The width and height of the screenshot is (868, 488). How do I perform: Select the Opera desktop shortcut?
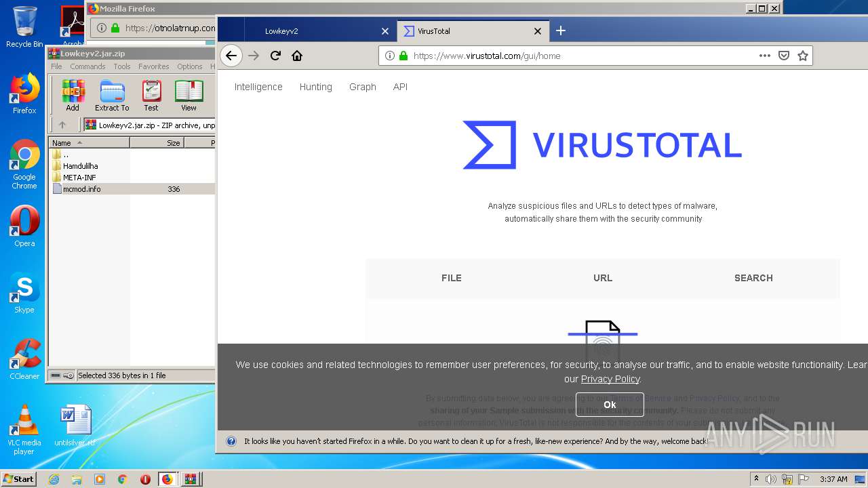pyautogui.click(x=24, y=226)
